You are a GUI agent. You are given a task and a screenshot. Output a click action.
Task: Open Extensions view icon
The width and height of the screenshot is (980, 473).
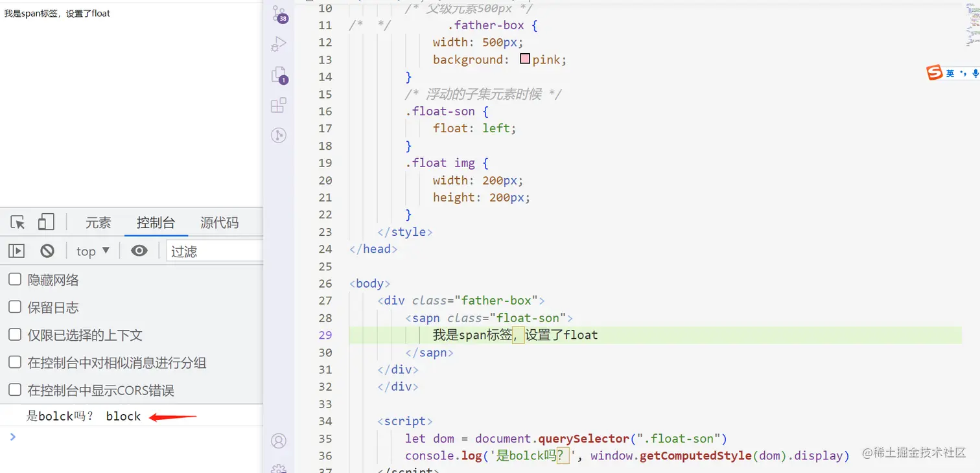(279, 105)
